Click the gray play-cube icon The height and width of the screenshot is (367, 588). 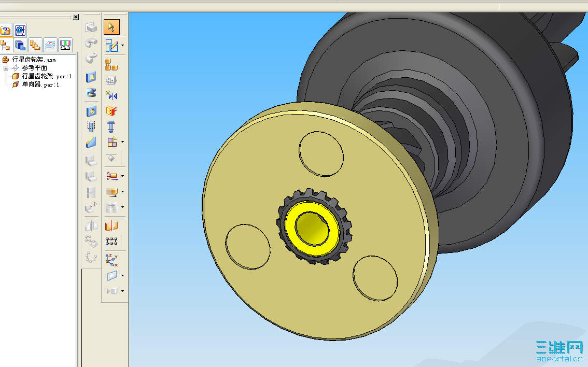[112, 291]
